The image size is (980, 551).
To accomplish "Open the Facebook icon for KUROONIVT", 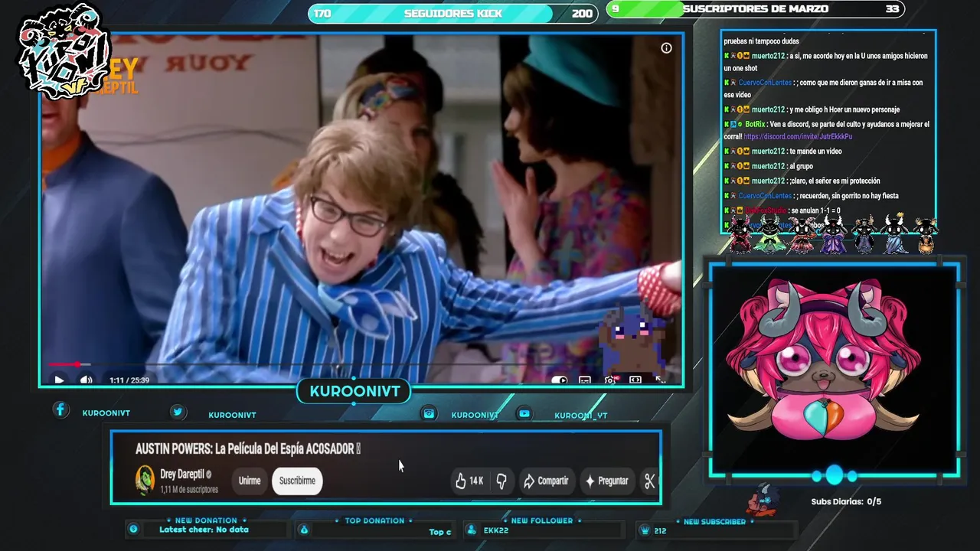I will coord(60,410).
